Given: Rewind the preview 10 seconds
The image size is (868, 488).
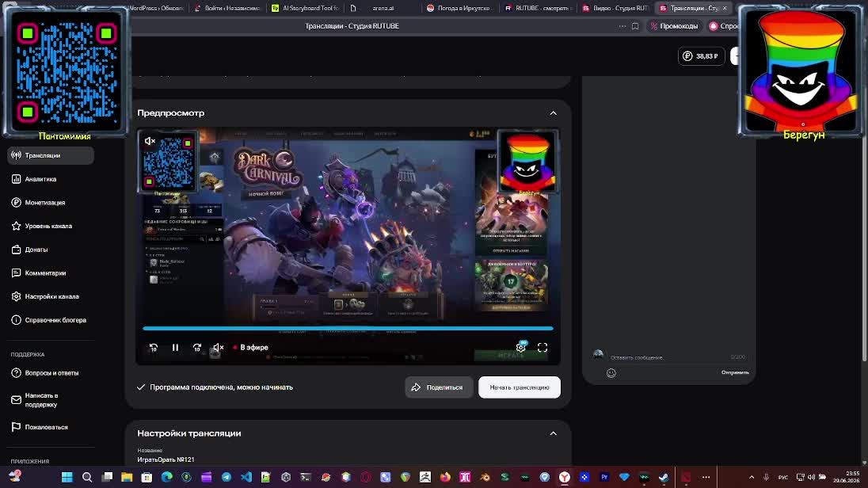Looking at the screenshot, I should point(154,348).
